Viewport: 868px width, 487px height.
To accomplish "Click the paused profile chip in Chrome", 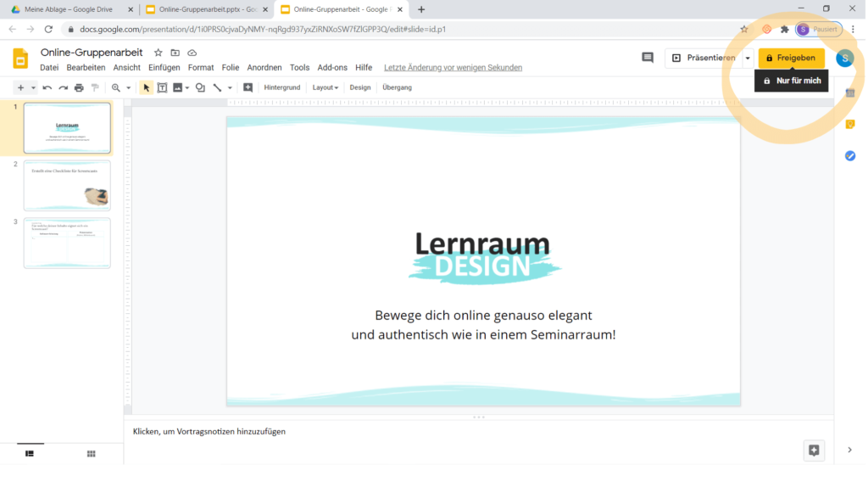I will (x=819, y=30).
